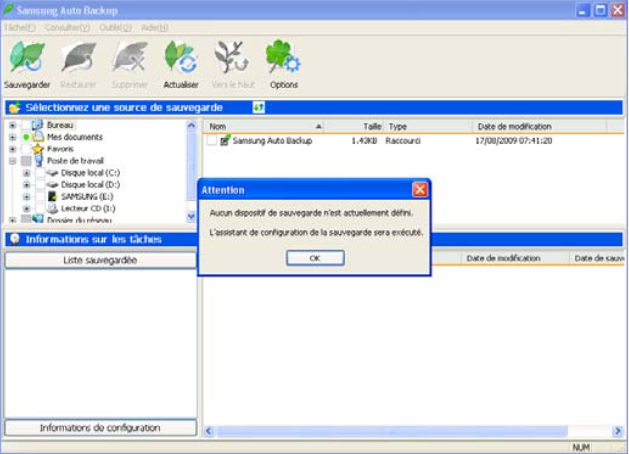Check the Disque local (D:) checkbox
The image size is (629, 454).
(x=40, y=185)
